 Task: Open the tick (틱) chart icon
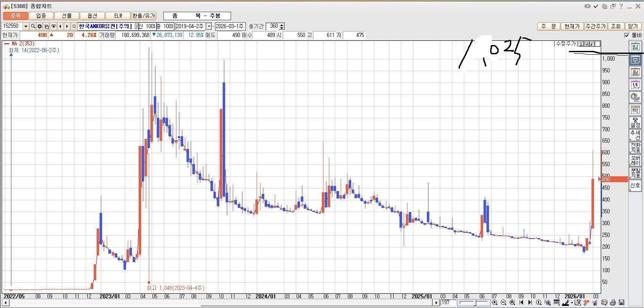click(635, 110)
